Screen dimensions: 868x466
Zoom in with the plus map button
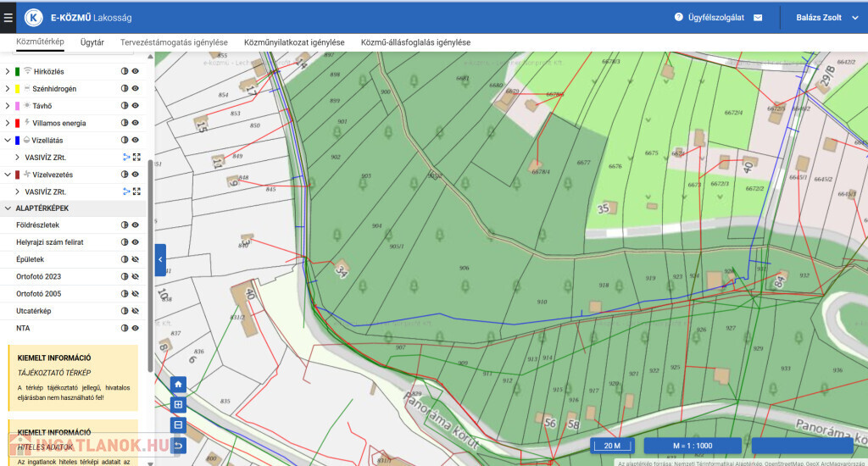click(178, 404)
